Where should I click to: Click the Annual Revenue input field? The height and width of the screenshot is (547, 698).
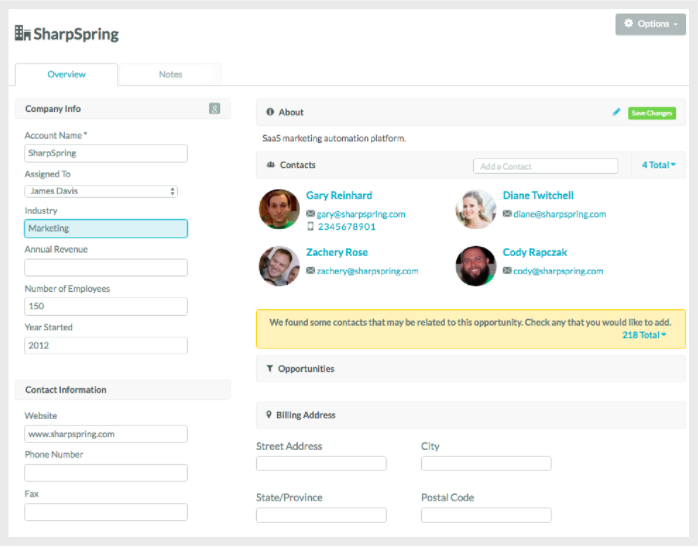point(106,267)
